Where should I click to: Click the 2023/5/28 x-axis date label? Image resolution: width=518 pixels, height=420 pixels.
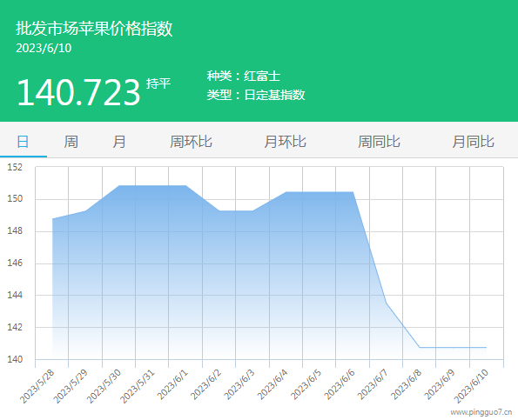pos(37,386)
